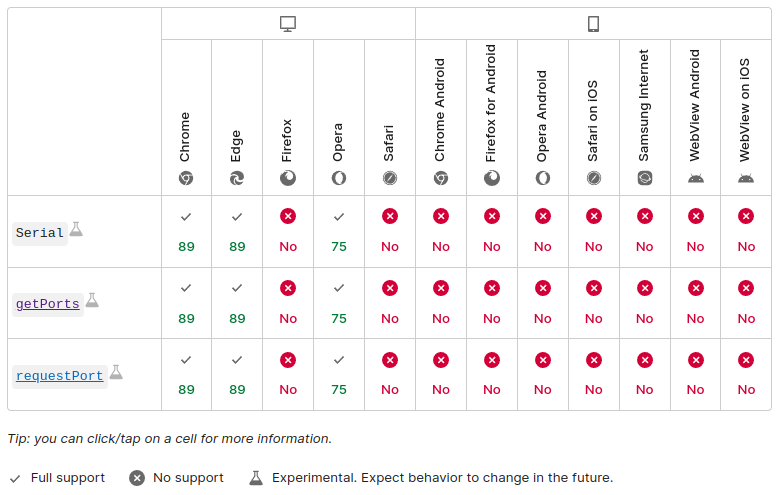Click the Firefox for Android column header

(491, 117)
